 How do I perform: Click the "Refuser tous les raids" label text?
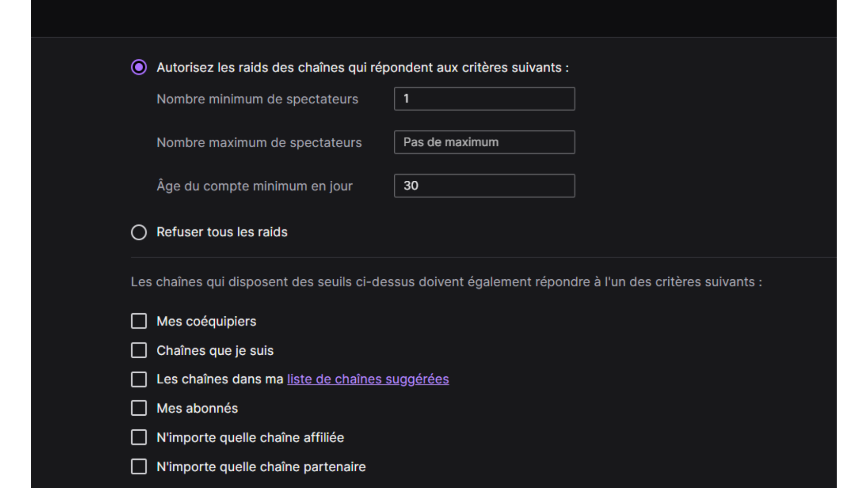tap(222, 232)
